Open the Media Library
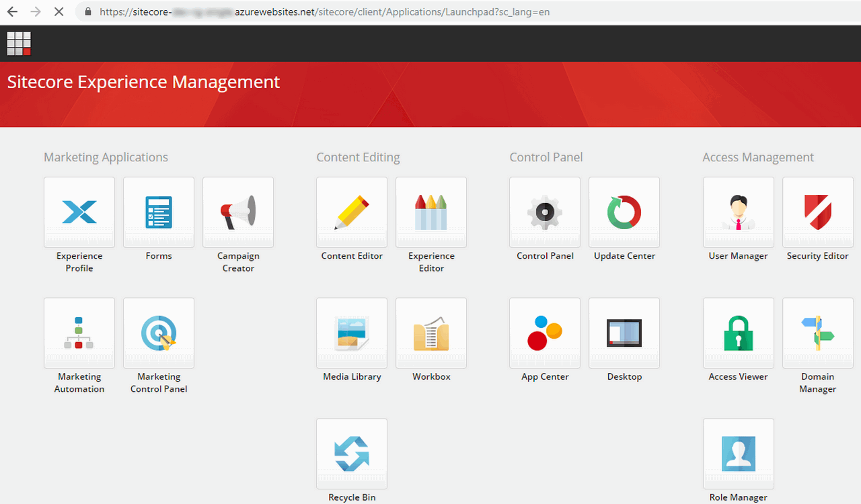The image size is (861, 504). (x=352, y=333)
